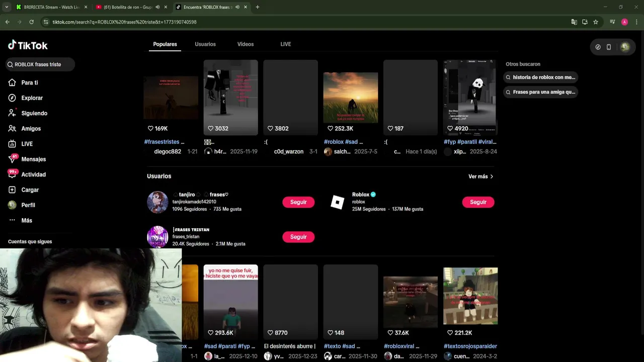Open the install app icon in address bar
The height and width of the screenshot is (362, 644).
click(x=585, y=22)
